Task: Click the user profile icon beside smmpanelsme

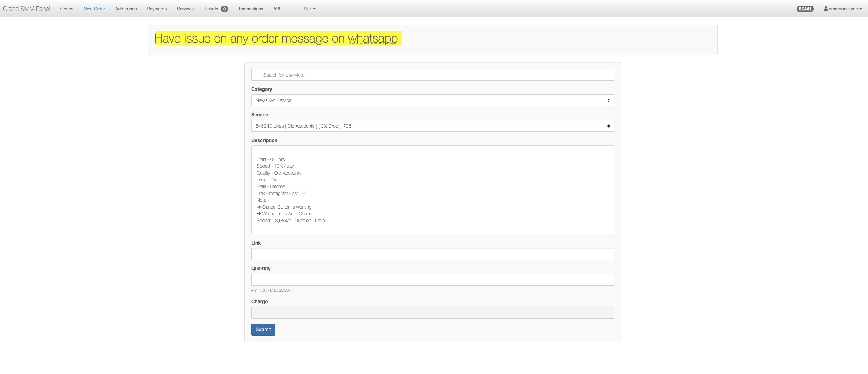Action: click(826, 9)
